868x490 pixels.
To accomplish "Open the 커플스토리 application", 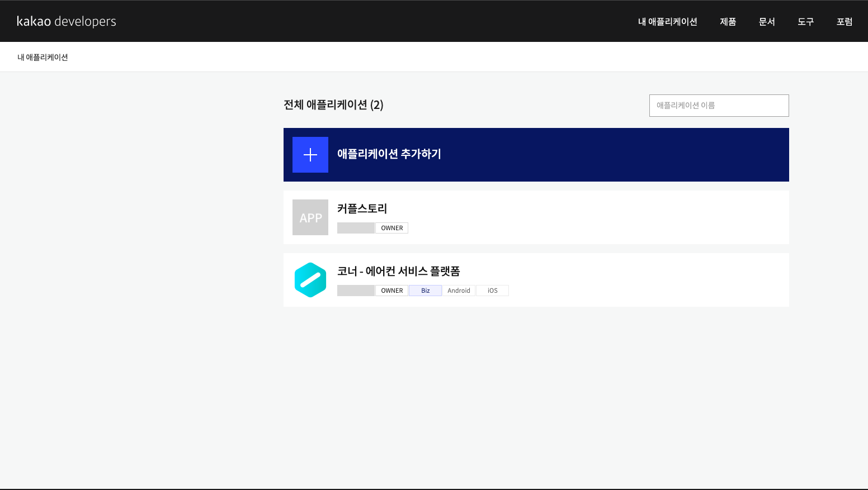I will click(536, 217).
